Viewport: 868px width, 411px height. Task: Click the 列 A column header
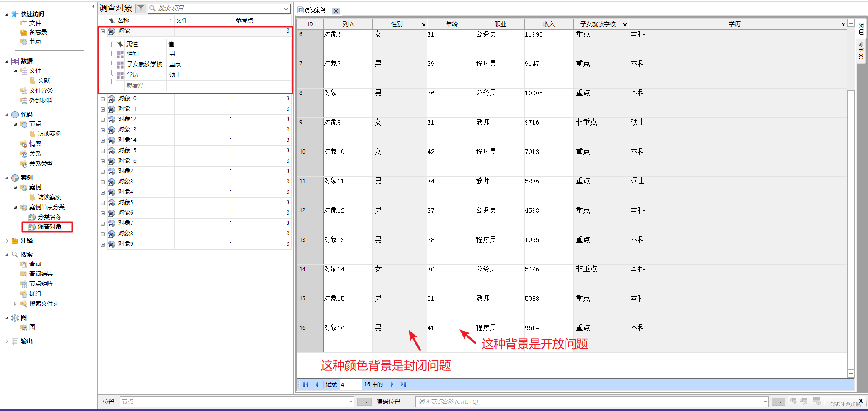348,24
